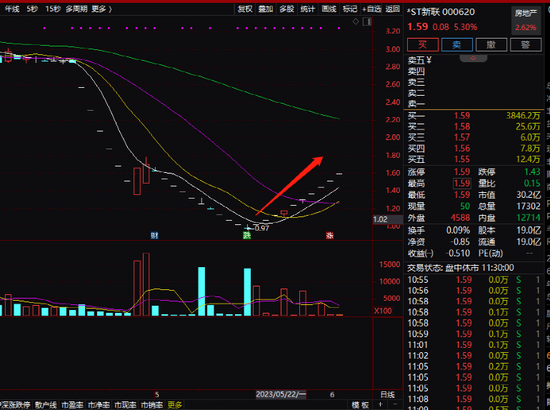550x410 pixels.
Task: Click the *ST新联 000620 stock title
Action: [x=441, y=12]
